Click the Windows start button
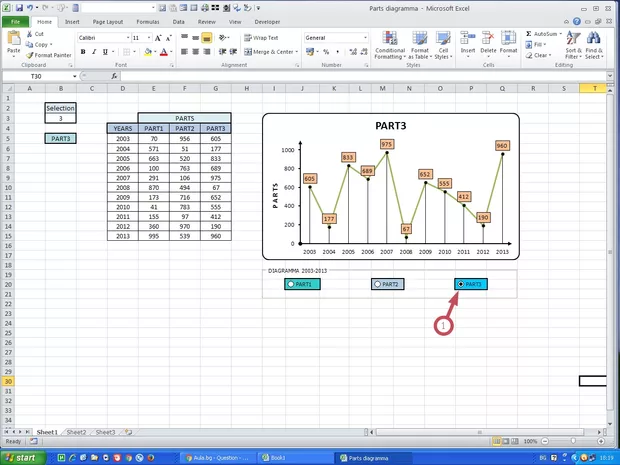 20,457
